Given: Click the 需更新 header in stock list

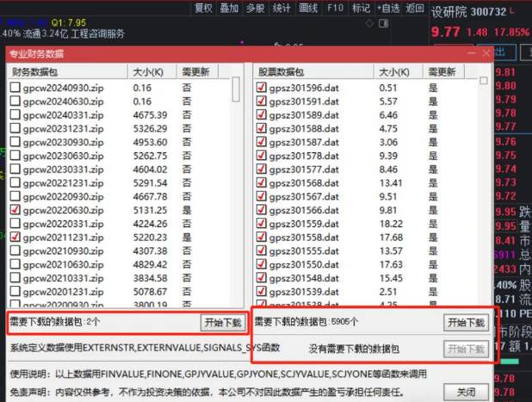Looking at the screenshot, I should coord(443,71).
